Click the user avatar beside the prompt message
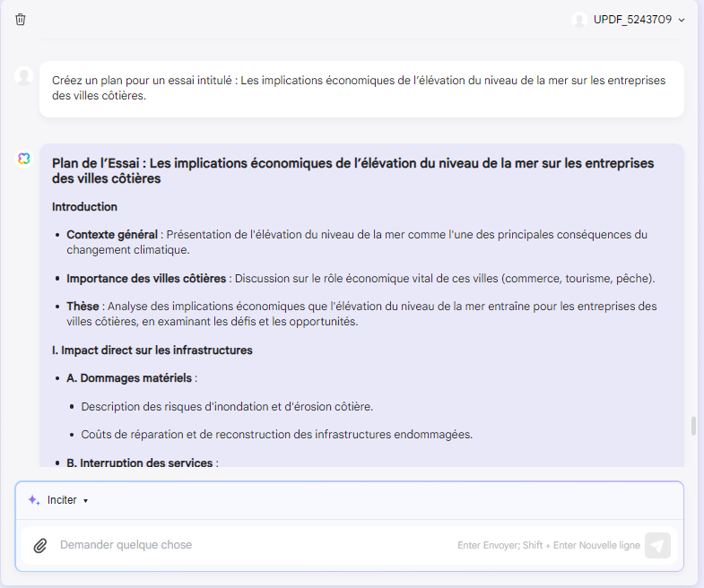The image size is (704, 588). [x=24, y=76]
